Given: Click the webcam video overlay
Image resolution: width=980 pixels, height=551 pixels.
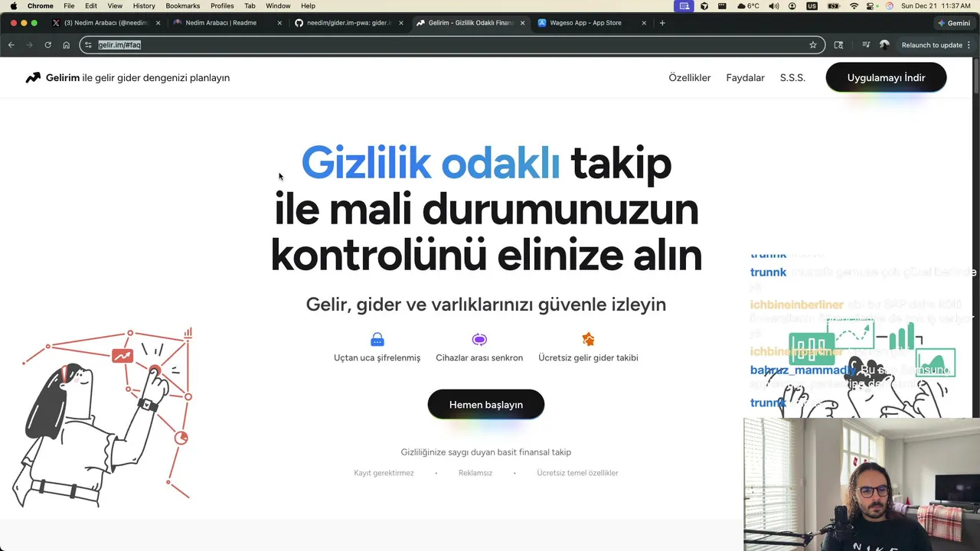Looking at the screenshot, I should click(x=861, y=484).
